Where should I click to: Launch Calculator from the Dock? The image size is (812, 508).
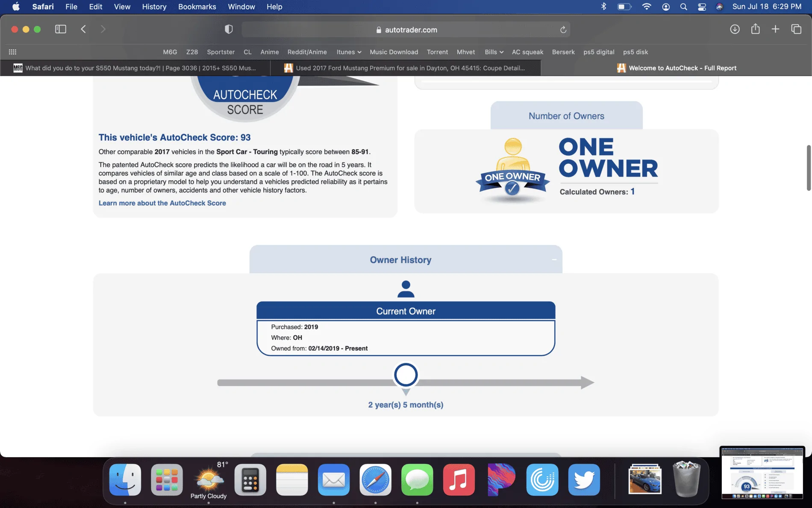pyautogui.click(x=250, y=479)
